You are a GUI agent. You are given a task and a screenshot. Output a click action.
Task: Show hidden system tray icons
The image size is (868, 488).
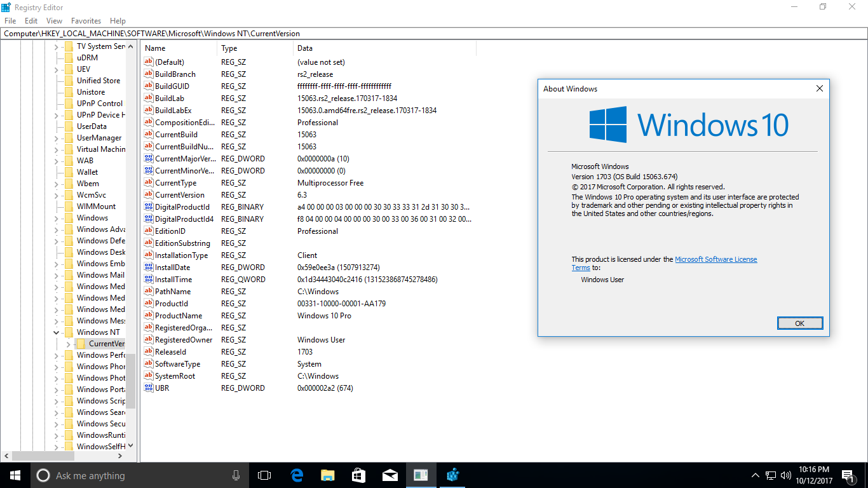coord(756,475)
